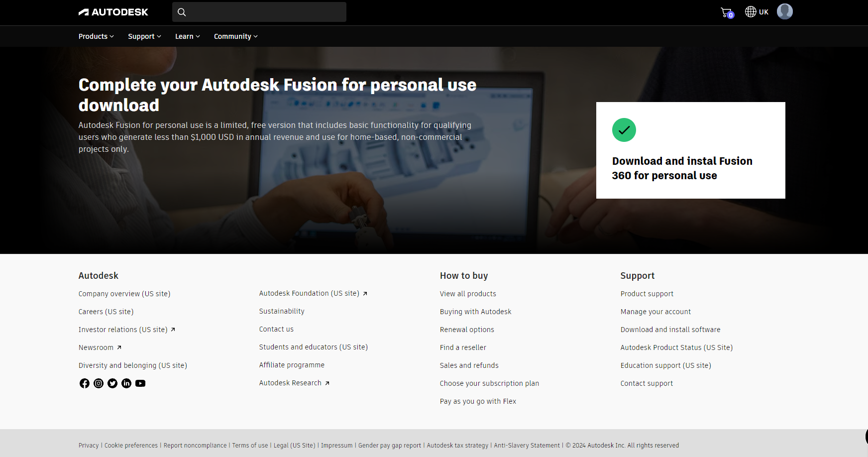Open Investor relations (US site) link
This screenshot has width=868, height=457.
pyautogui.click(x=127, y=330)
